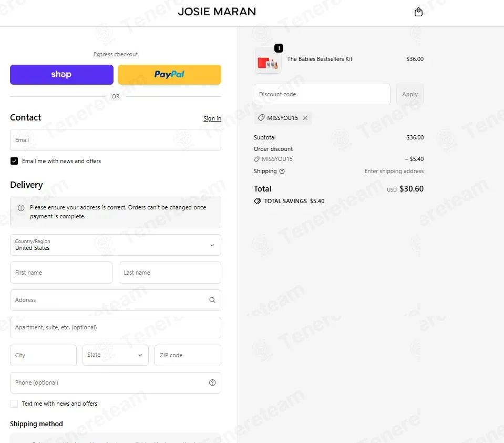Open the shopping bag cart icon
504x443 pixels.
tap(418, 12)
